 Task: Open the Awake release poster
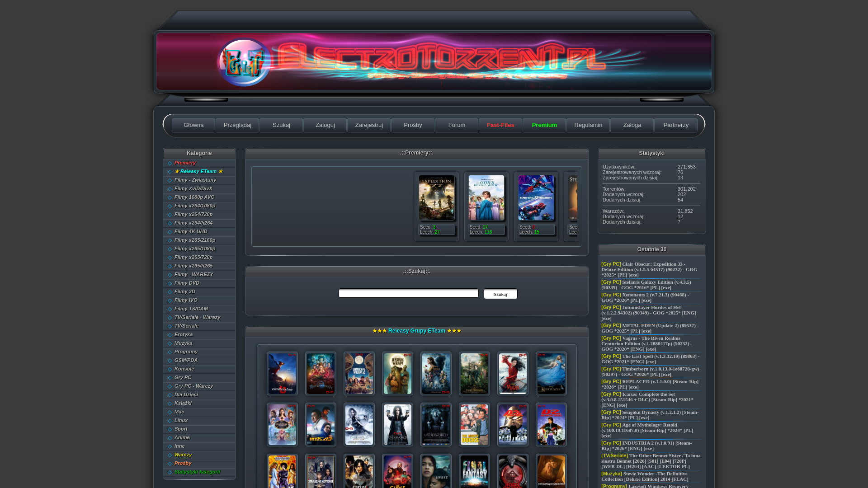pos(436,472)
